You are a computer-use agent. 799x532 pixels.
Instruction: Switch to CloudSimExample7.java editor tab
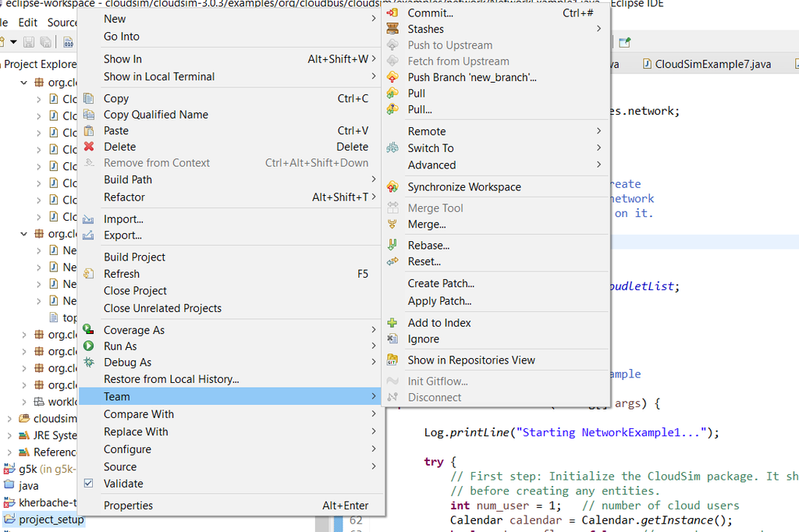707,64
